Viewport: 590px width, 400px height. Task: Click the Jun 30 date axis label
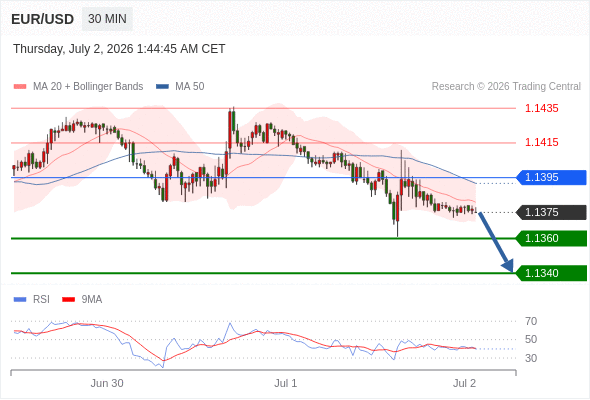pyautogui.click(x=107, y=383)
